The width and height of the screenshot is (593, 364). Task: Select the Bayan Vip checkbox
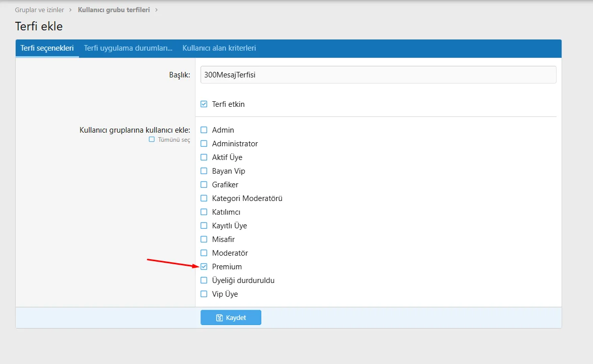pyautogui.click(x=204, y=171)
